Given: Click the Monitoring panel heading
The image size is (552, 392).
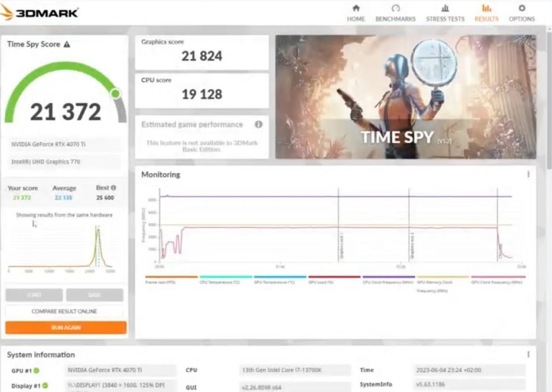Looking at the screenshot, I should [160, 175].
